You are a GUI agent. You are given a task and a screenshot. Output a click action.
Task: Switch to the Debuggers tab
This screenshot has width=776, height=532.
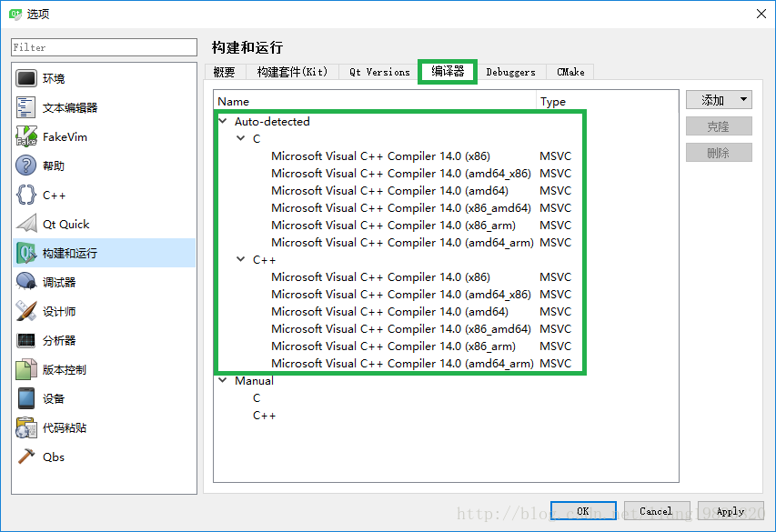(510, 72)
